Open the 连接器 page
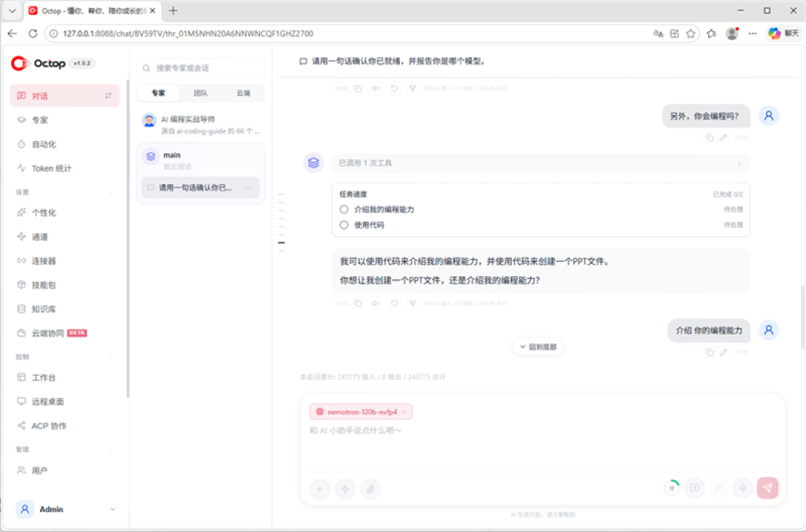 (x=65, y=260)
